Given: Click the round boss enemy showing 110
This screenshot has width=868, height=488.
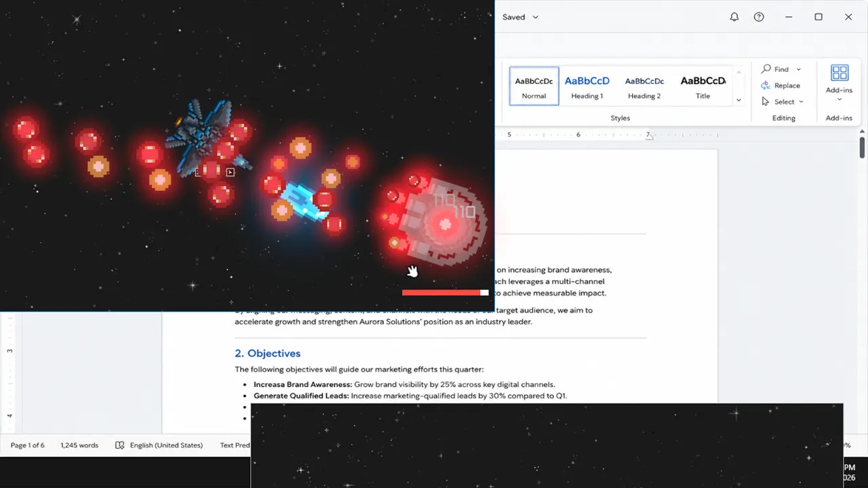Looking at the screenshot, I should pos(444,222).
